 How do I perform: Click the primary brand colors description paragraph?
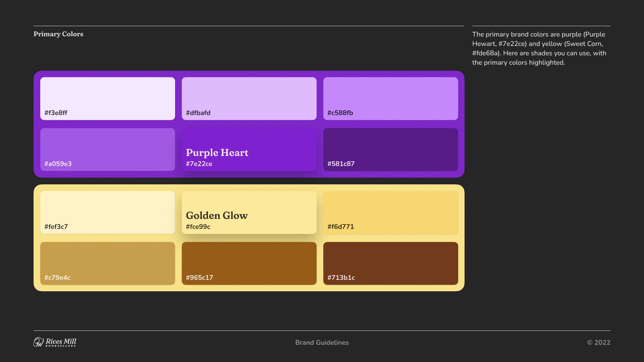(539, 49)
